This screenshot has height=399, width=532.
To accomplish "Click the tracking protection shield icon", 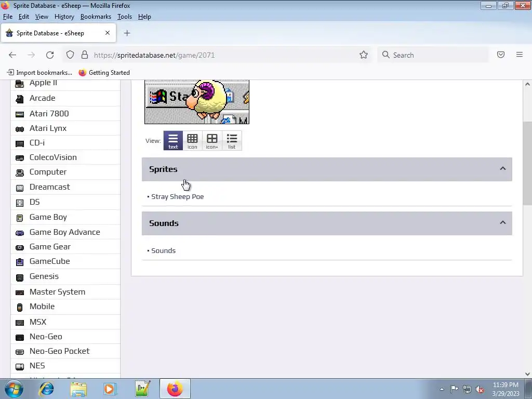I will point(70,55).
